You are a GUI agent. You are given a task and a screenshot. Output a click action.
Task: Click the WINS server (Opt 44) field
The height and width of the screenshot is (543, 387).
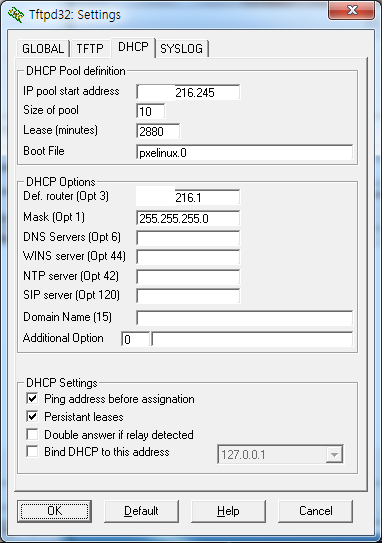click(188, 257)
